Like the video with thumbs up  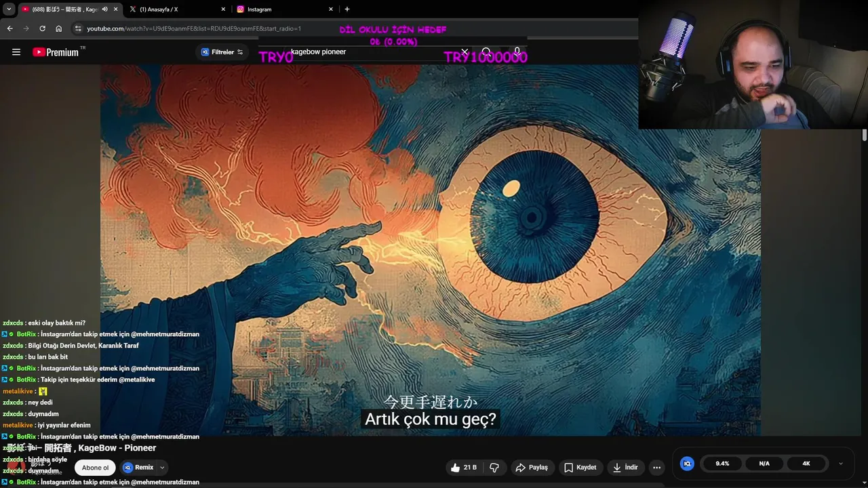point(463,468)
